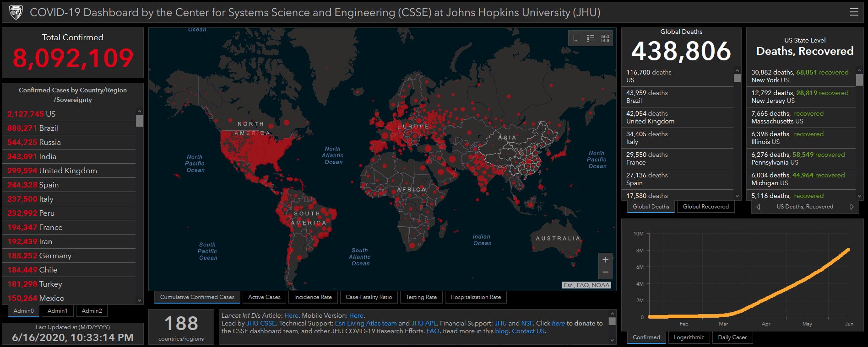Select Peru in confirmed cases list

tap(69, 213)
